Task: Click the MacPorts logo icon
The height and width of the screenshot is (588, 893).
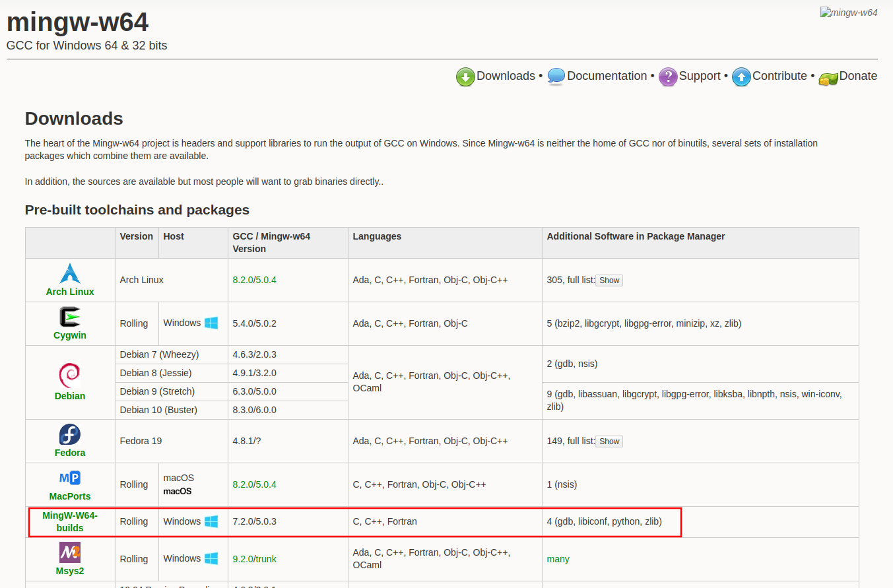Action: [70, 478]
